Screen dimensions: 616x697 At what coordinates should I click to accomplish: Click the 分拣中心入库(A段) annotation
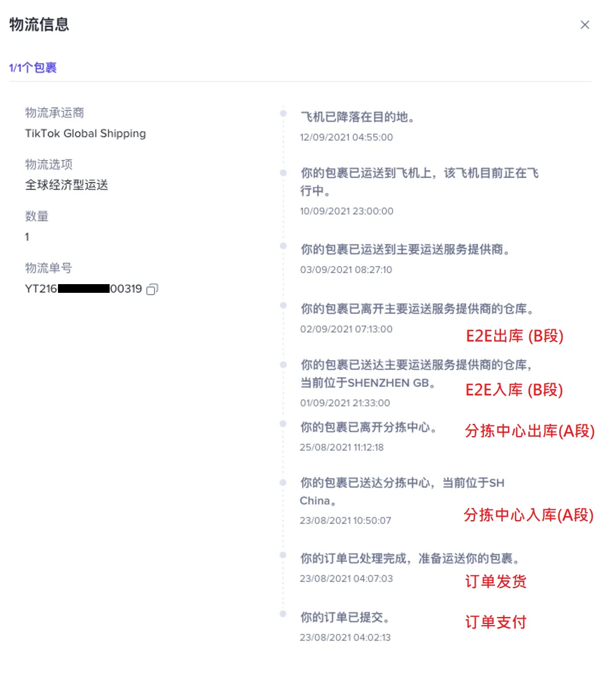point(529,515)
